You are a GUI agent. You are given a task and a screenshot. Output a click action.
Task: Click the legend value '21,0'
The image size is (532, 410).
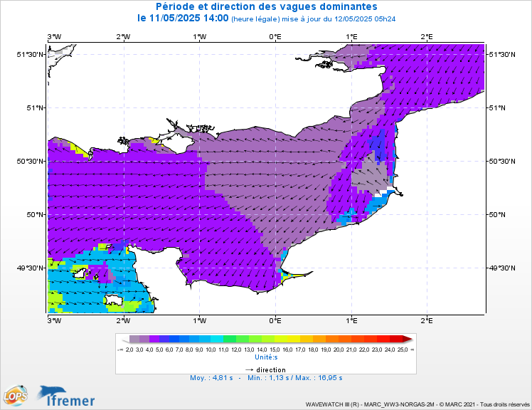click(351, 349)
